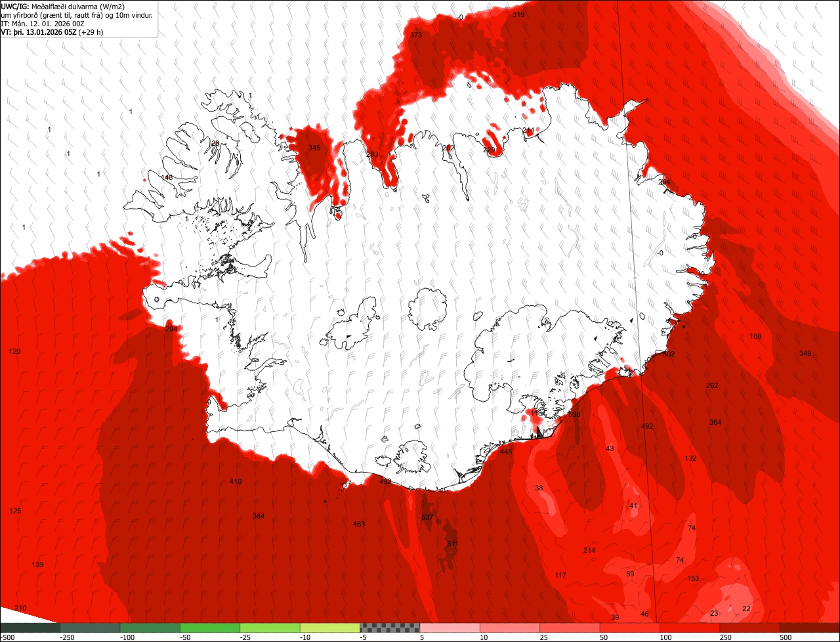Click the bright green swatch between -50 and -25
This screenshot has width=840, height=642.
click(210, 628)
